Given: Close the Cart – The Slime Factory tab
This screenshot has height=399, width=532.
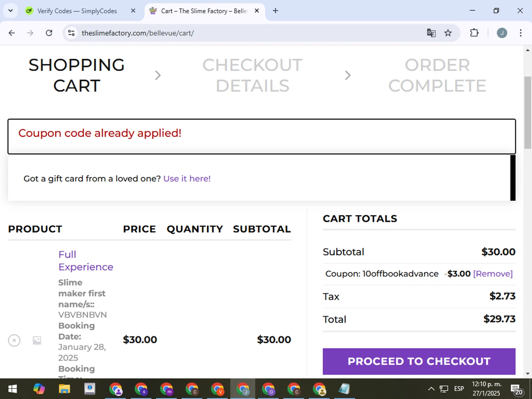Looking at the screenshot, I should point(257,11).
